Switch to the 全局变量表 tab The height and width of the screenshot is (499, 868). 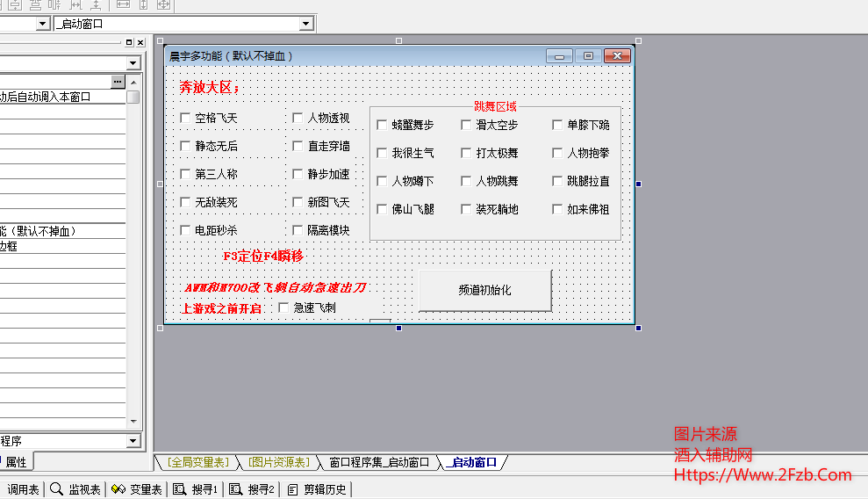197,462
